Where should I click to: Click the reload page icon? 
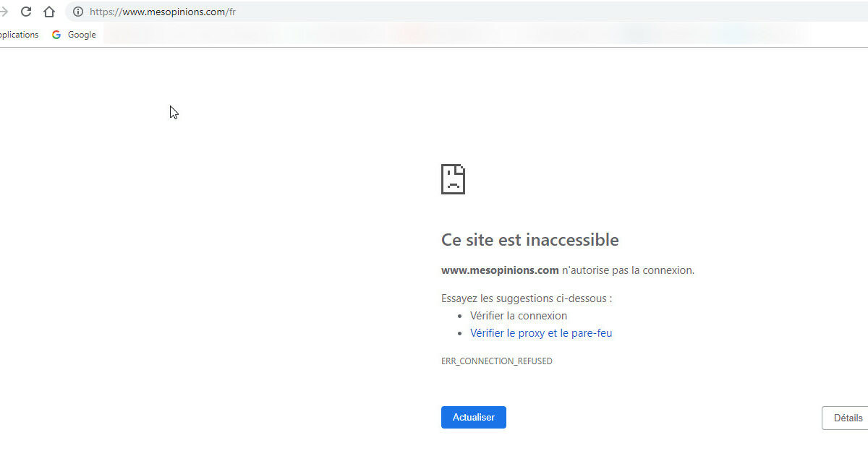pos(26,12)
